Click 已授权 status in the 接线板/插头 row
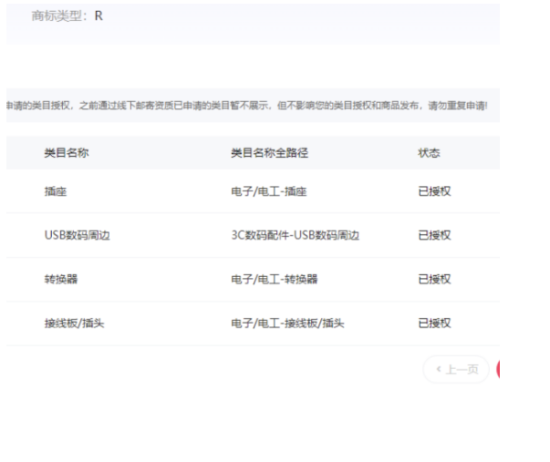This screenshot has height=462, width=550. pyautogui.click(x=434, y=323)
